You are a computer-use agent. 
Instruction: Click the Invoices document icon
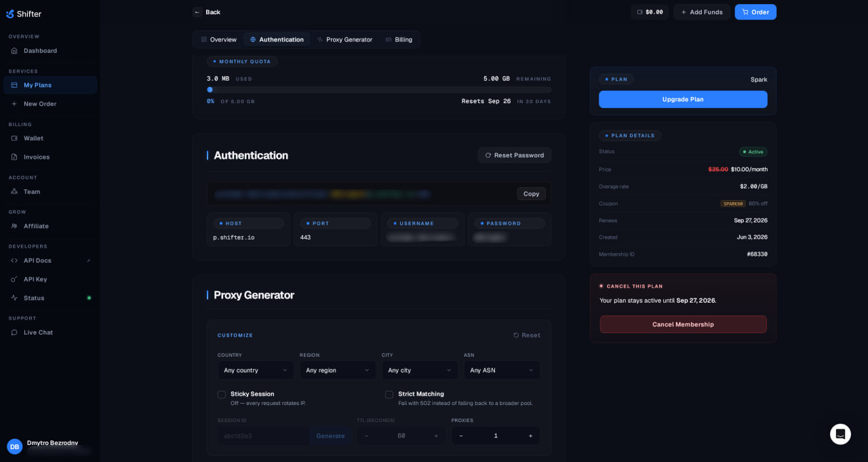tap(14, 157)
